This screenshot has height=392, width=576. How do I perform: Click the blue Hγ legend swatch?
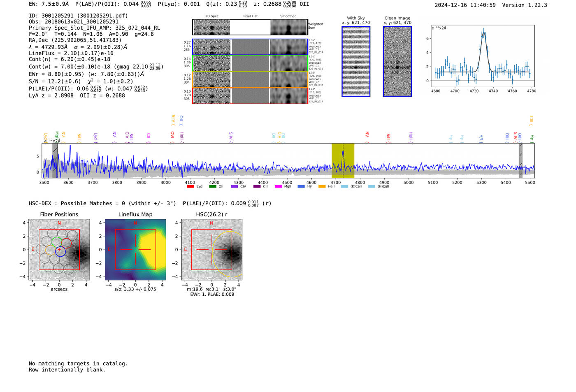pyautogui.click(x=301, y=187)
